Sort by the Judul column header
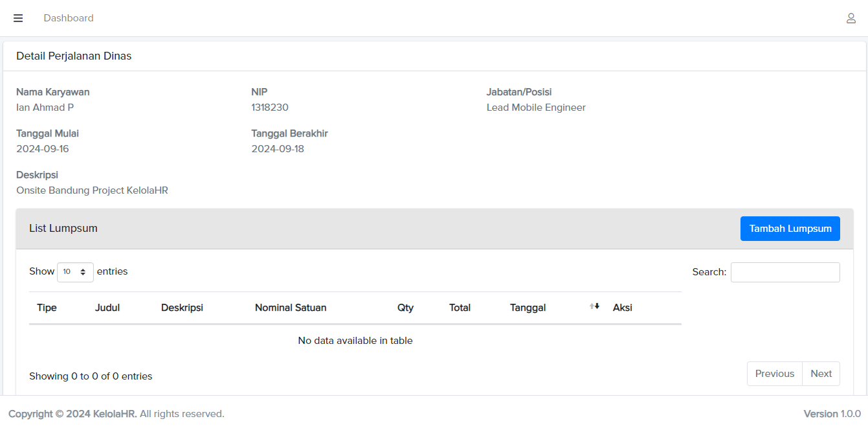The width and height of the screenshot is (868, 432). coord(107,308)
